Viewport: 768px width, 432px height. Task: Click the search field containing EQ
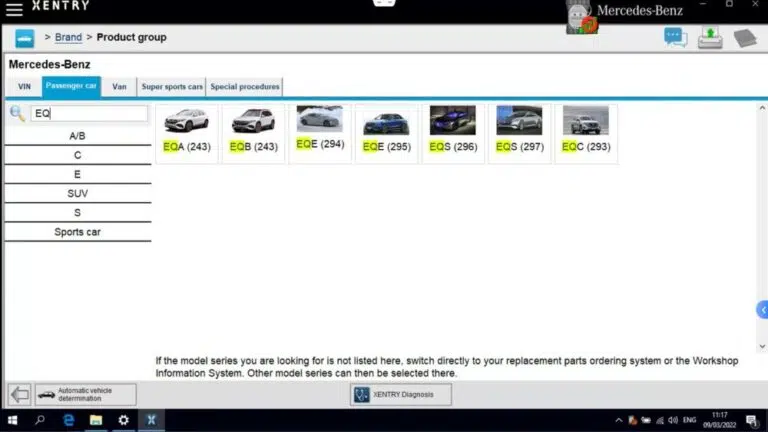pos(90,114)
